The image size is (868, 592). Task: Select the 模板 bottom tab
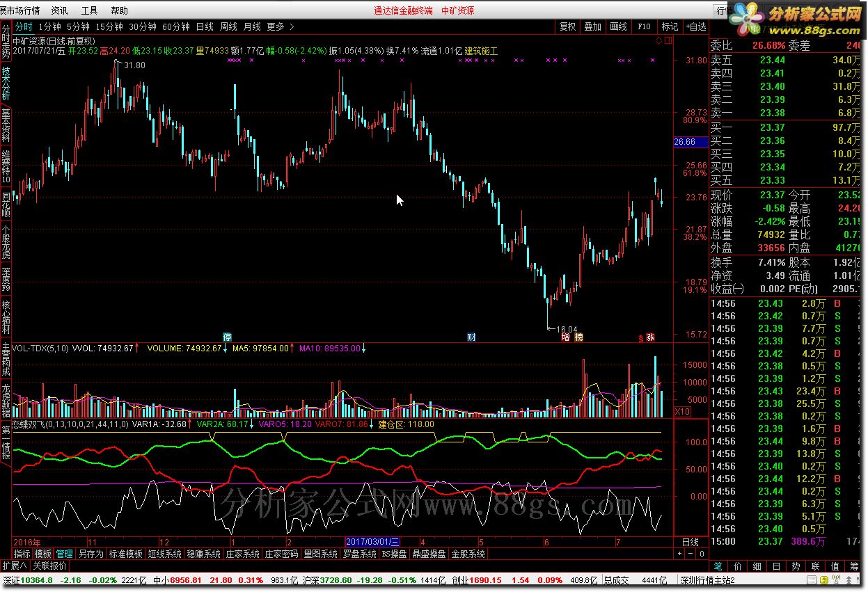click(x=43, y=554)
